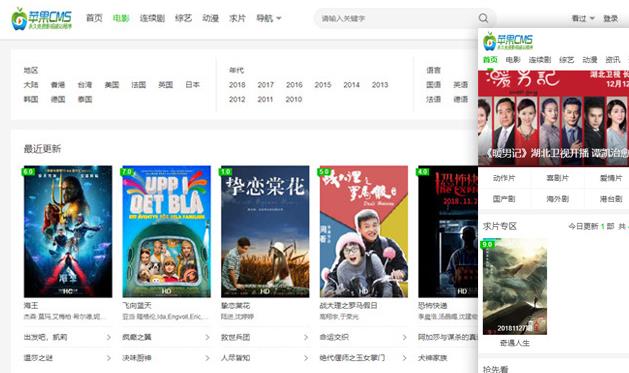Open chevron arrow next to 决味厨神
The height and width of the screenshot is (373, 629).
[207, 358]
